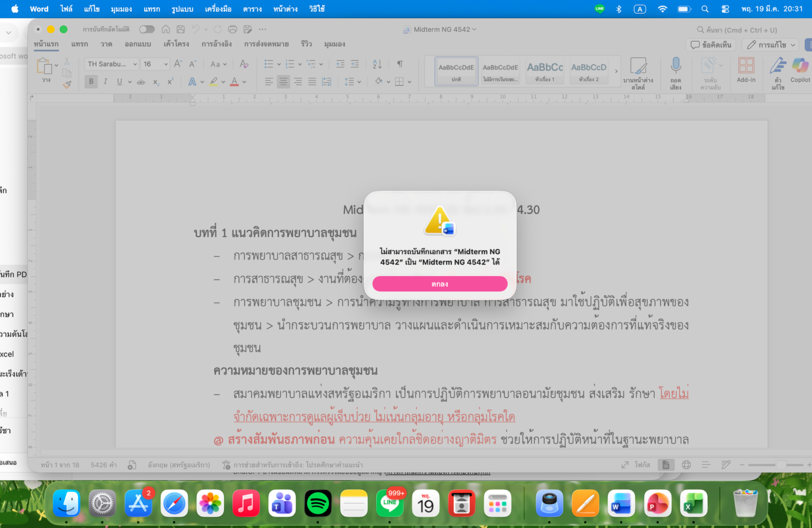Open the หน้าแรก ribbon tab
Screen dimensions: 812x528
pos(46,44)
